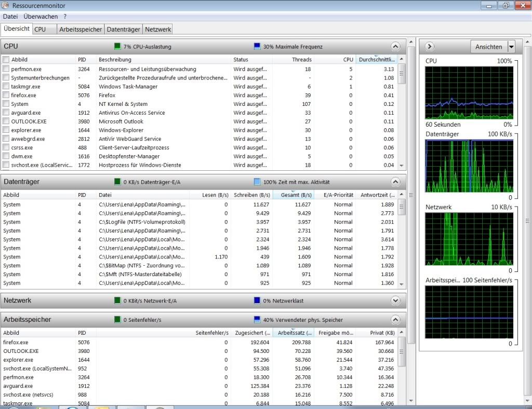This screenshot has height=409, width=532.
Task: Collapse the CPU section
Action: [x=396, y=47]
